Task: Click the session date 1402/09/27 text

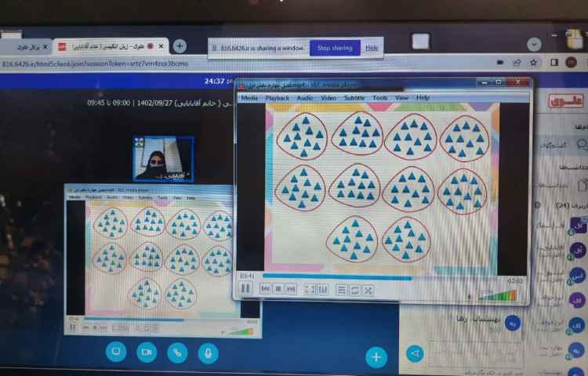Action: coord(154,103)
